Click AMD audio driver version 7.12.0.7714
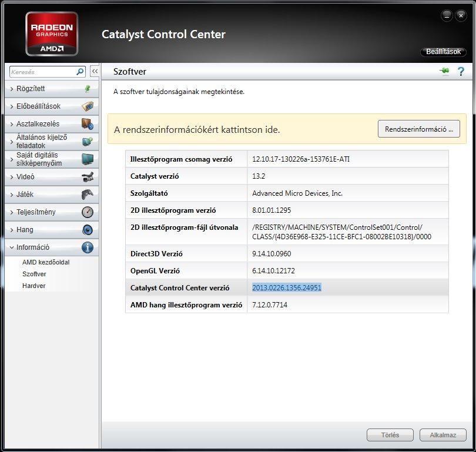This screenshot has width=476, height=452. (270, 305)
